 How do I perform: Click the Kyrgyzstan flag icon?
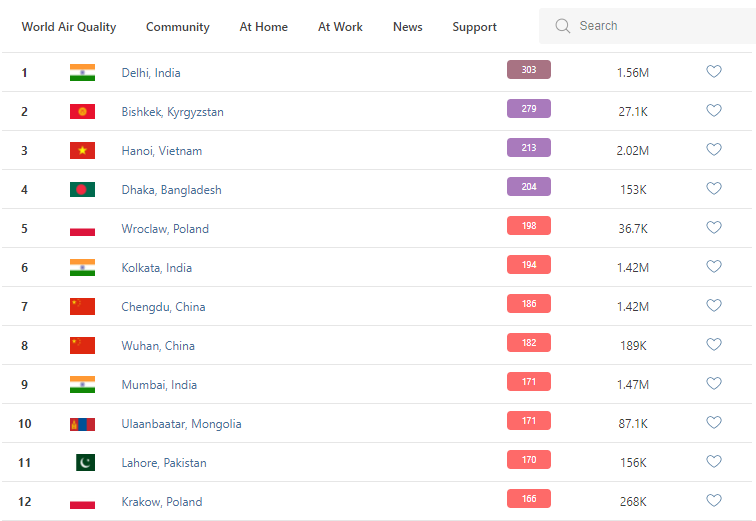[x=82, y=111]
